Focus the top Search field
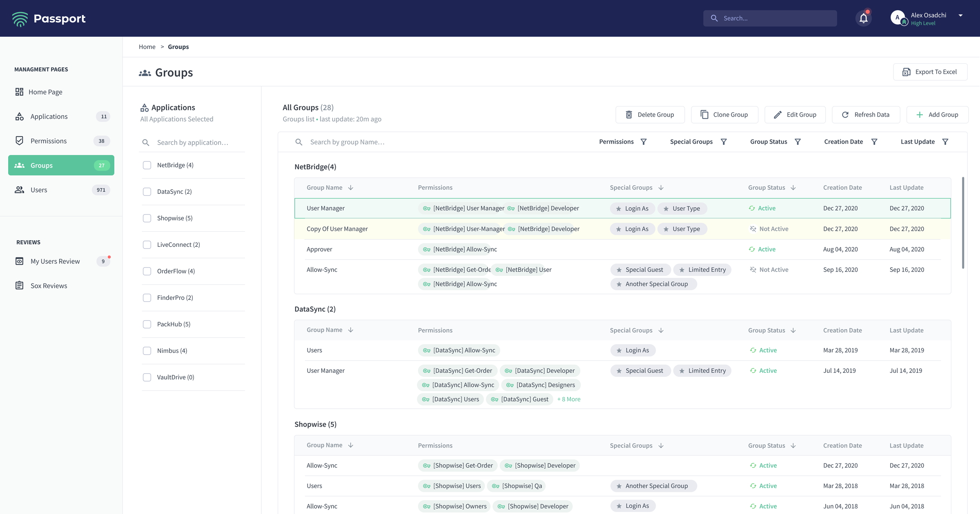 pyautogui.click(x=770, y=18)
